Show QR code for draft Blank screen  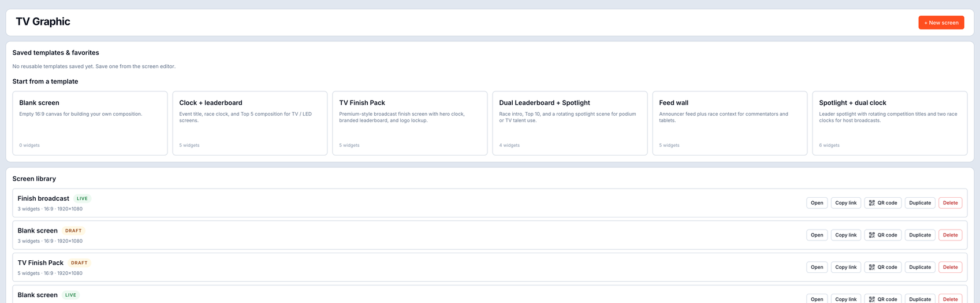pyautogui.click(x=883, y=235)
